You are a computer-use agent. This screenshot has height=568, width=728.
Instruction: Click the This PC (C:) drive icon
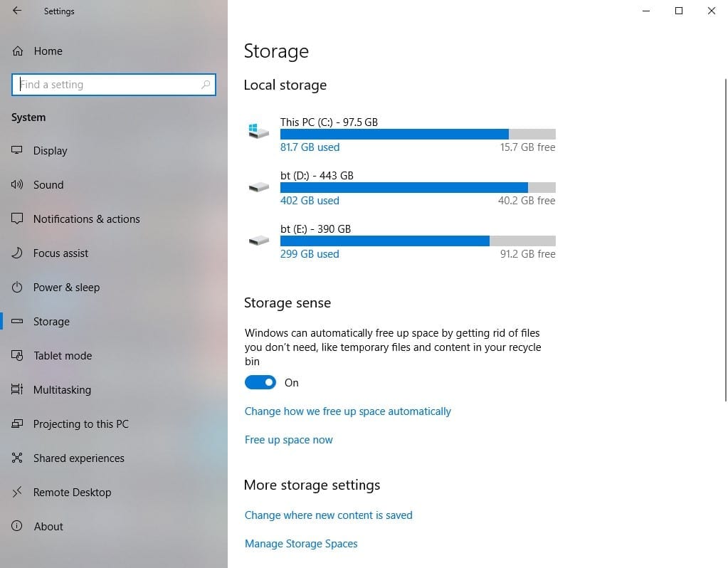coord(258,131)
